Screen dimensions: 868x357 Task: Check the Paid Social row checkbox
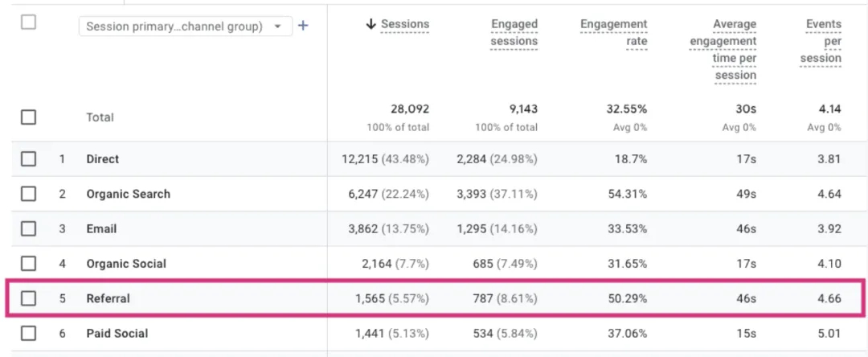28,334
